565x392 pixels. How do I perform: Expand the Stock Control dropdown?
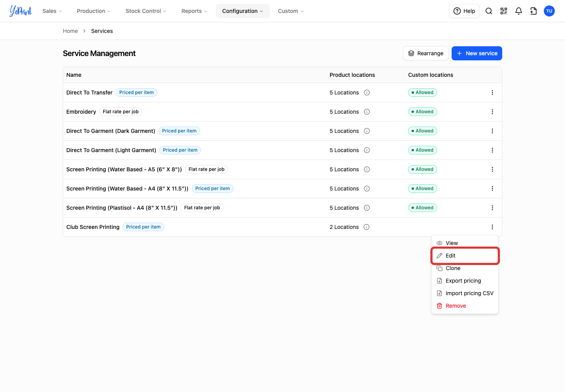(146, 11)
